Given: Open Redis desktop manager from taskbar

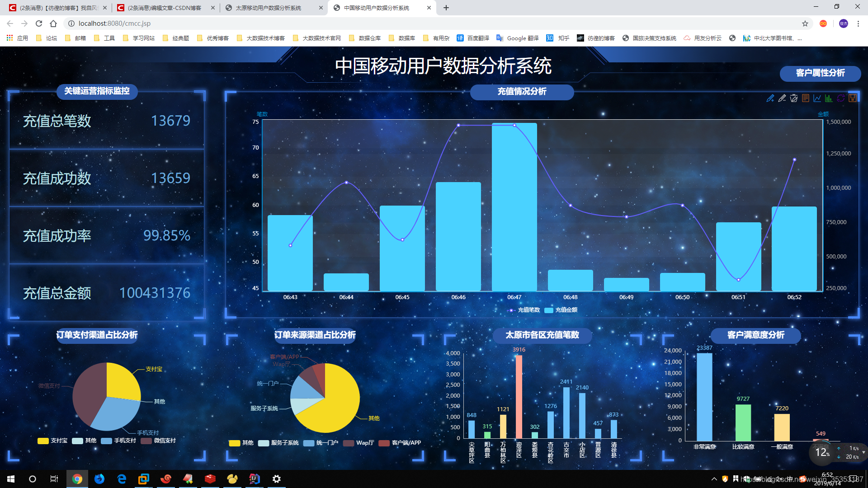Looking at the screenshot, I should coord(210,479).
